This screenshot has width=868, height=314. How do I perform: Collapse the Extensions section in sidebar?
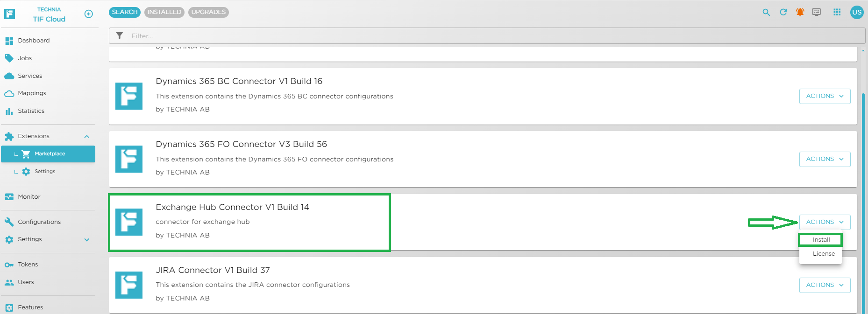[87, 136]
